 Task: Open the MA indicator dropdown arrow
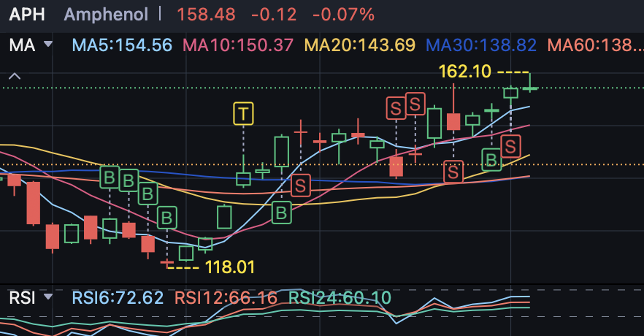[x=48, y=44]
